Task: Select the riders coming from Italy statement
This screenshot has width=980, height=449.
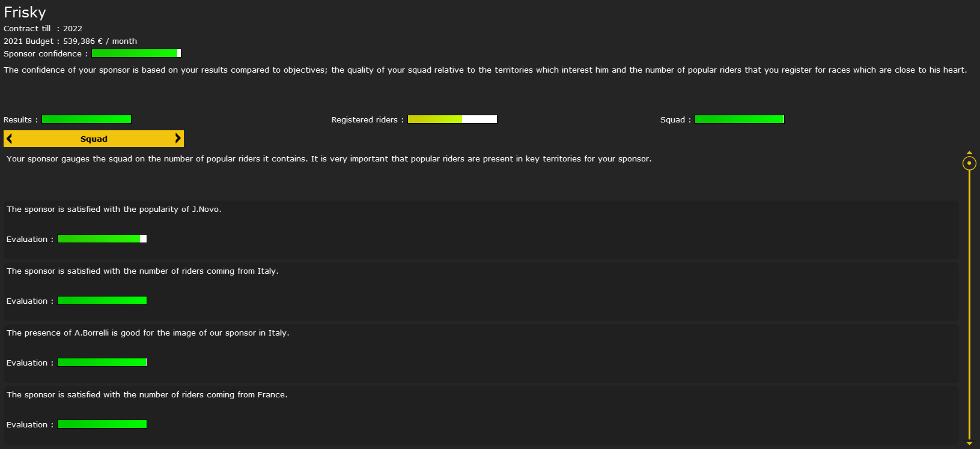Action: (x=142, y=271)
